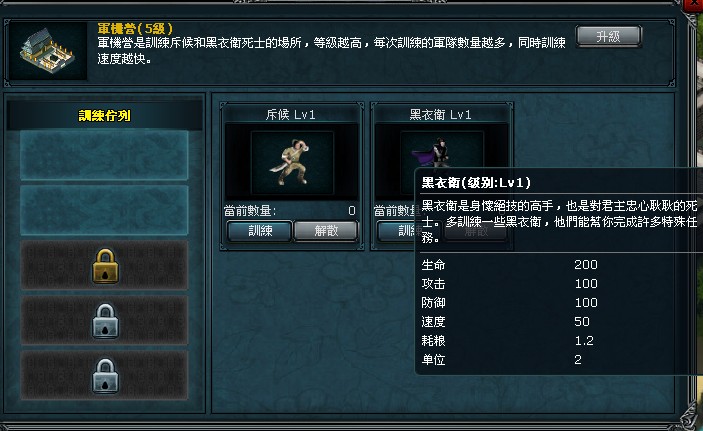The width and height of the screenshot is (703, 431).
Task: Click the 軍機營 building icon
Action: pos(48,51)
